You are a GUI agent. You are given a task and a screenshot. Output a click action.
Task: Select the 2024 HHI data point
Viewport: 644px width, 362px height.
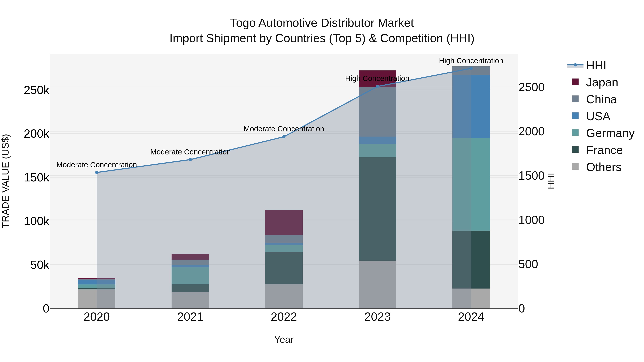click(x=471, y=68)
